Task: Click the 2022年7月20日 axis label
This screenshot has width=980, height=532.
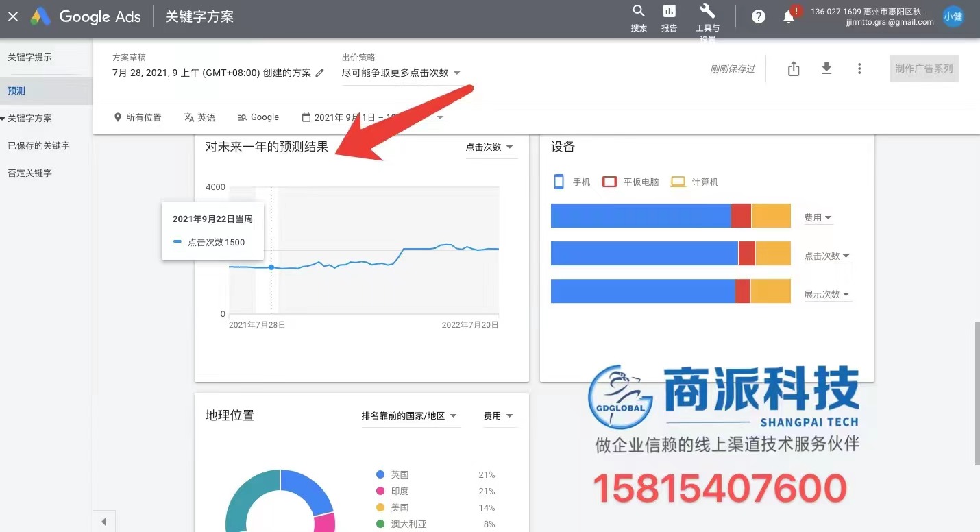Action: point(470,325)
